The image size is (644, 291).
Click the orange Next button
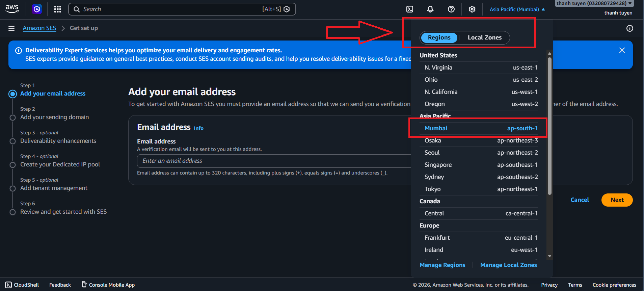coord(617,200)
